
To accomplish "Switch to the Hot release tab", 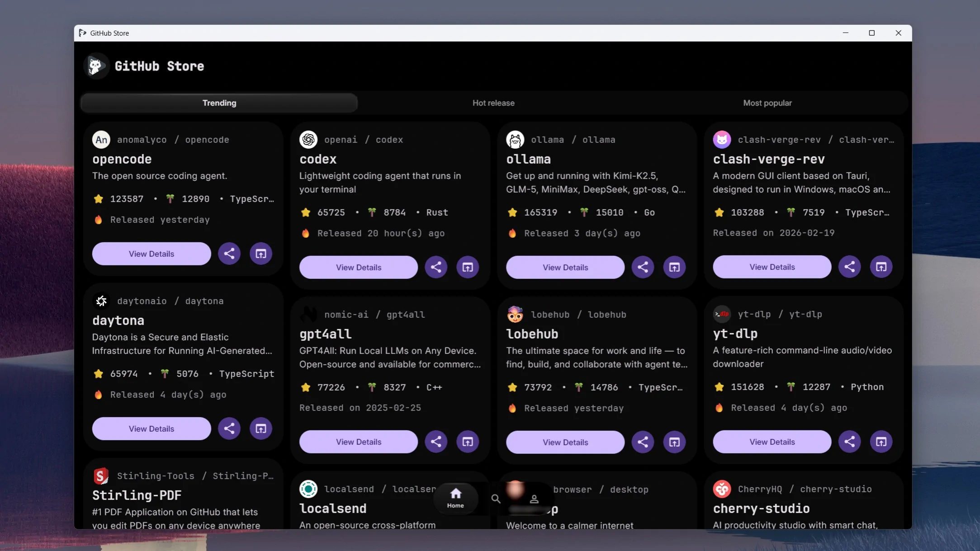I will point(493,103).
